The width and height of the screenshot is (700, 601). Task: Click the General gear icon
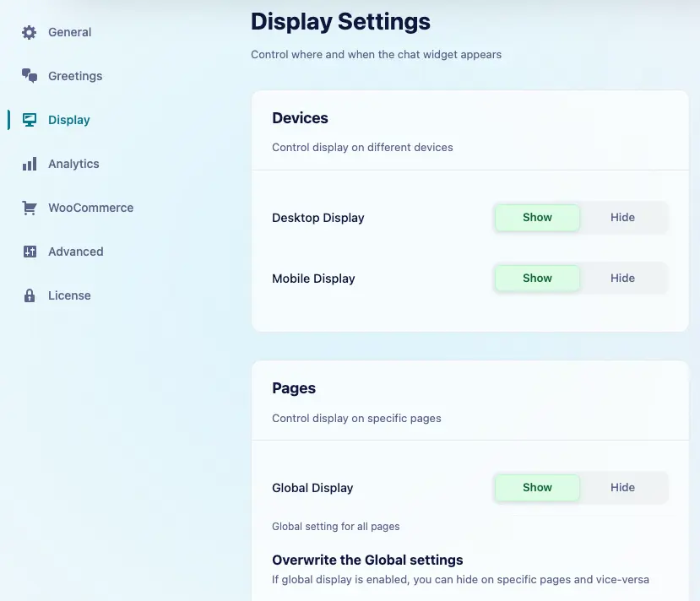pos(30,32)
